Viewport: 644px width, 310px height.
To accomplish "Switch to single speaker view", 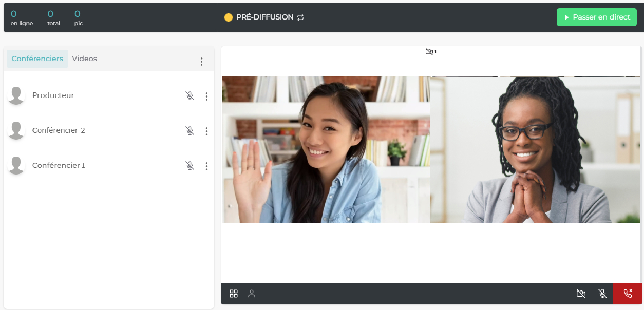I will (x=252, y=294).
